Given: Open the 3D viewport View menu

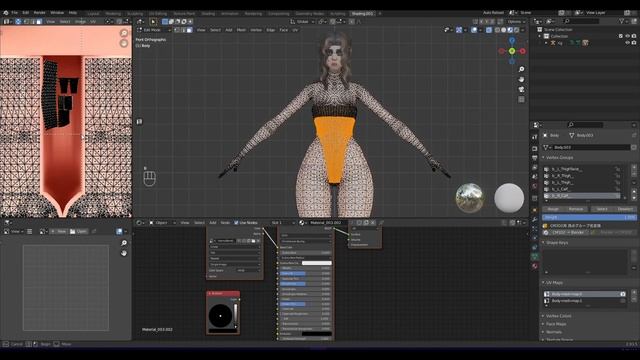Looking at the screenshot, I should click(201, 30).
